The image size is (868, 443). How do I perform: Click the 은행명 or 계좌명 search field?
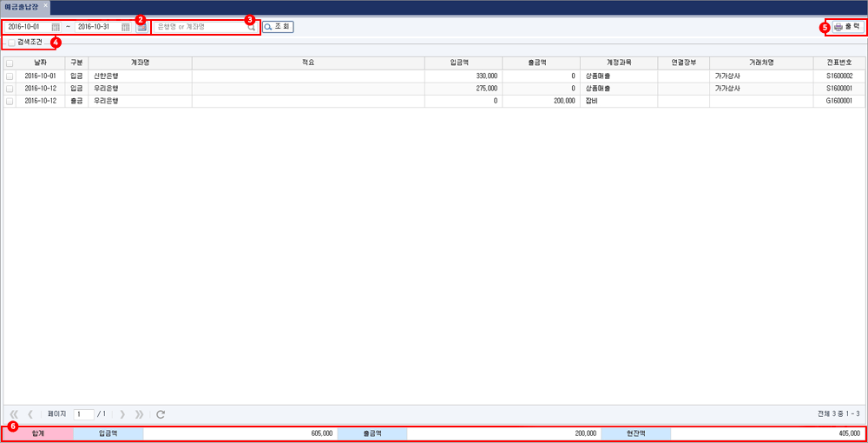(200, 27)
